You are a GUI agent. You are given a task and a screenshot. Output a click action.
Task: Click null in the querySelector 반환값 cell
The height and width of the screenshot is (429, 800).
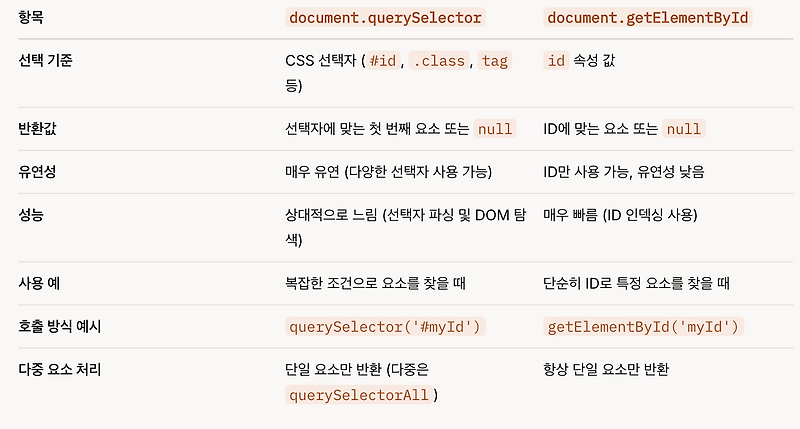495,129
